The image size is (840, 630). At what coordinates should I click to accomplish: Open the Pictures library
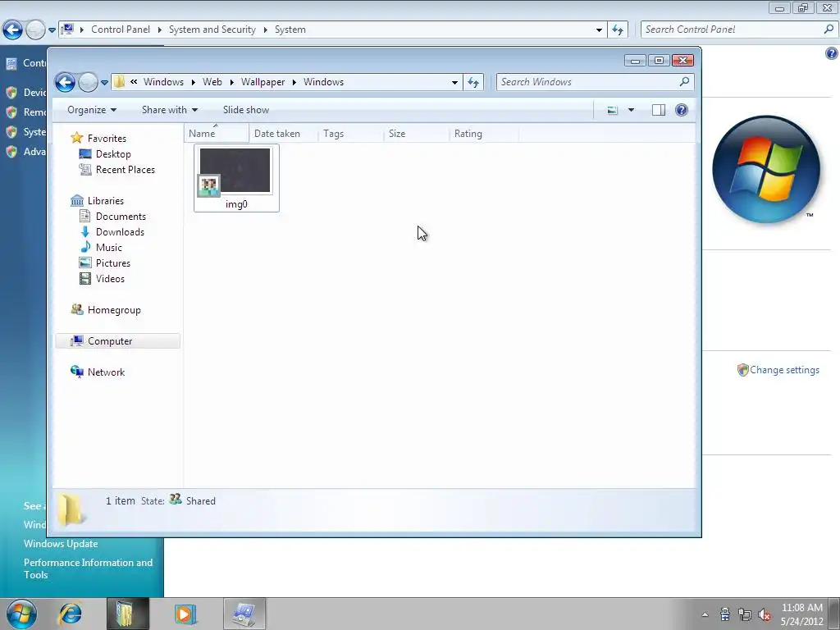pyautogui.click(x=113, y=262)
